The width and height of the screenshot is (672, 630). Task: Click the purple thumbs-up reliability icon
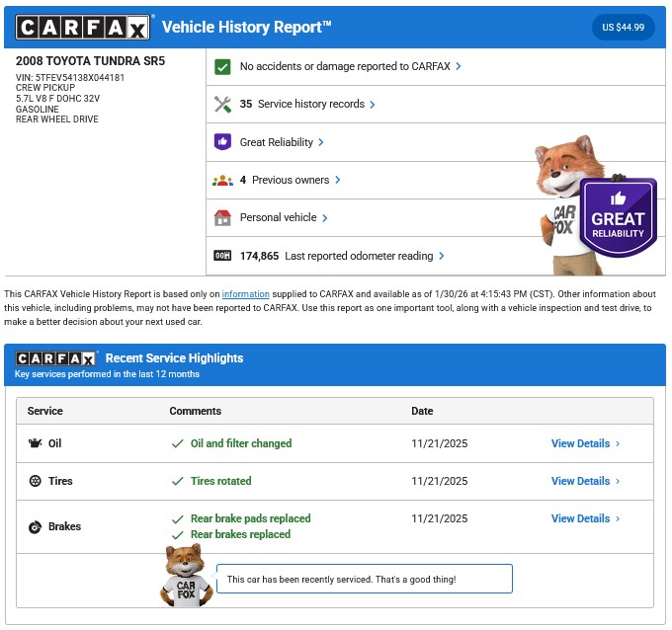pos(222,142)
